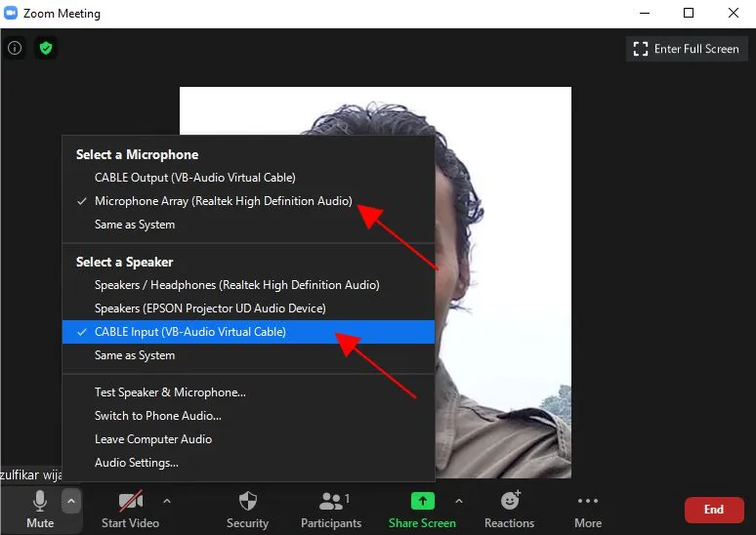Choose Same as System under Select a Microphone
This screenshot has height=535, width=756.
point(248,225)
